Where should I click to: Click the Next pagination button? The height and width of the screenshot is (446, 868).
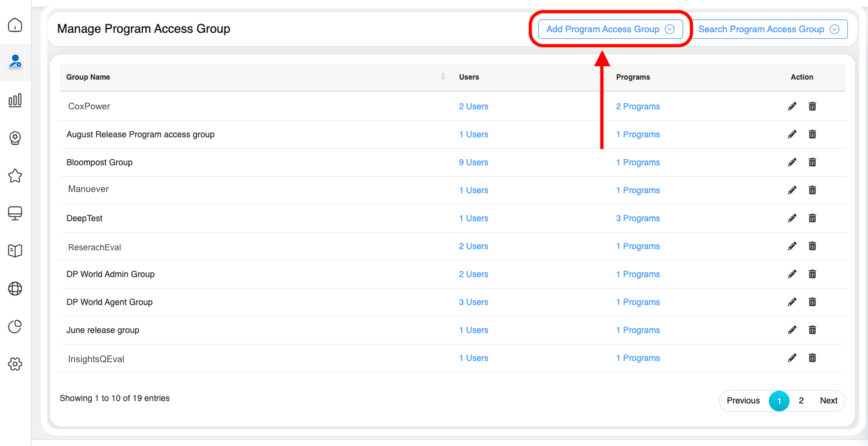point(828,400)
